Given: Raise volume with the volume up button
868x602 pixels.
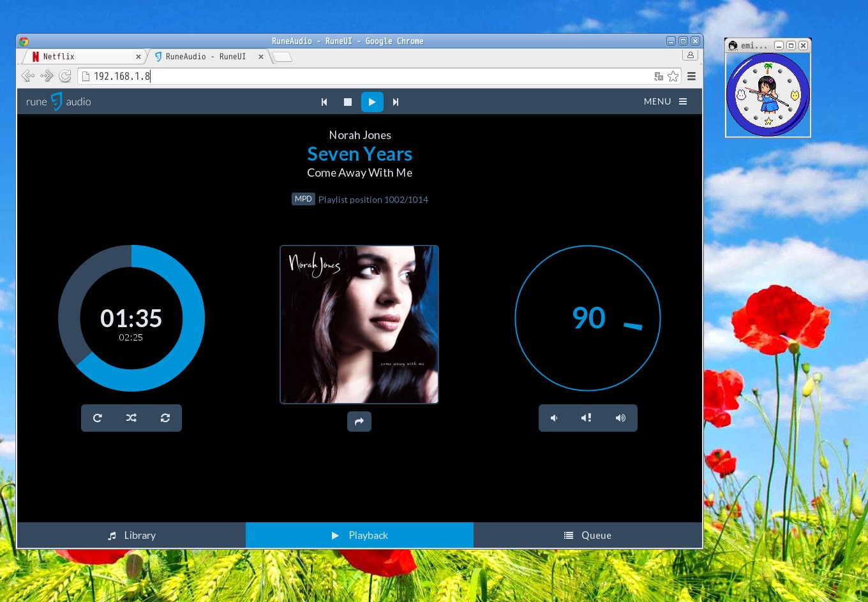Looking at the screenshot, I should click(620, 418).
